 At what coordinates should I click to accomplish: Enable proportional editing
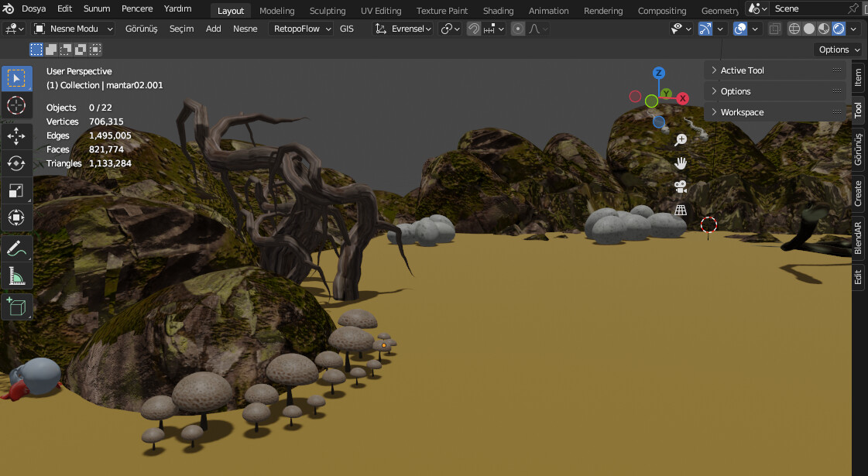coord(517,29)
